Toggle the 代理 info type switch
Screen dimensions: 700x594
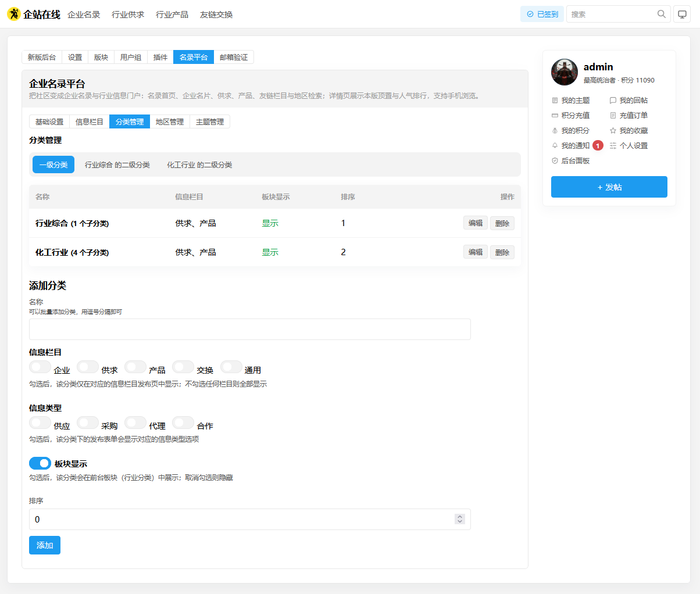click(135, 423)
